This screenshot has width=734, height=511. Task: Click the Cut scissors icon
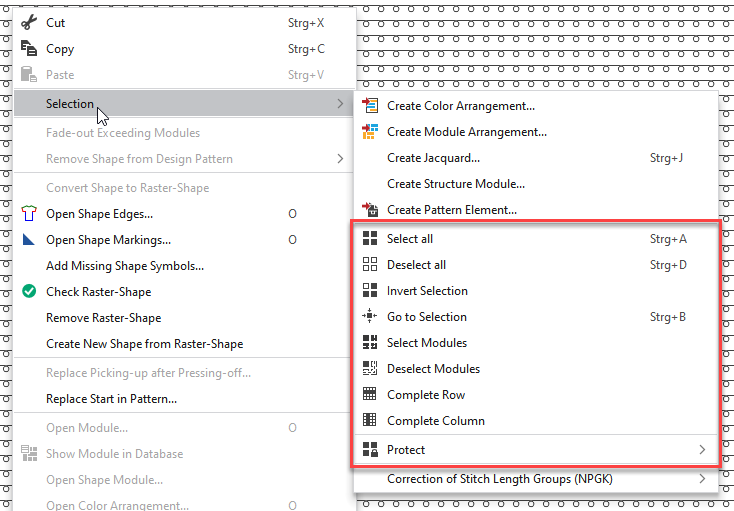pyautogui.click(x=29, y=22)
